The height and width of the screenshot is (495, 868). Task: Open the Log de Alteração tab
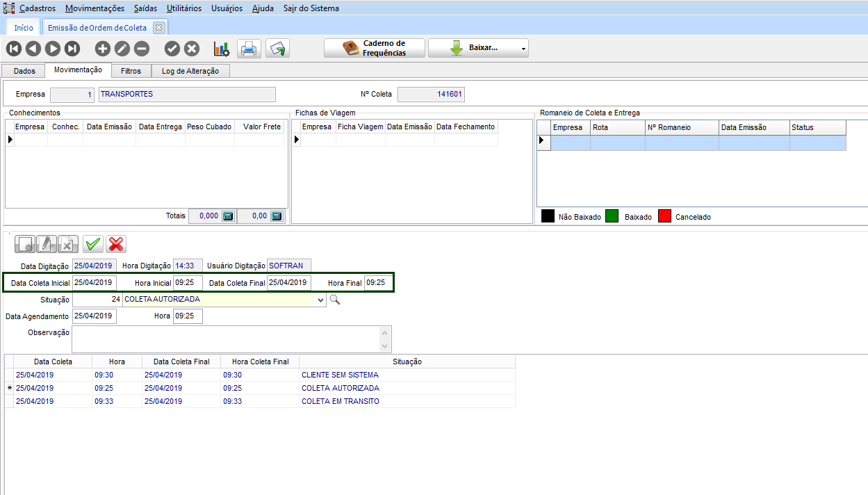[x=190, y=71]
